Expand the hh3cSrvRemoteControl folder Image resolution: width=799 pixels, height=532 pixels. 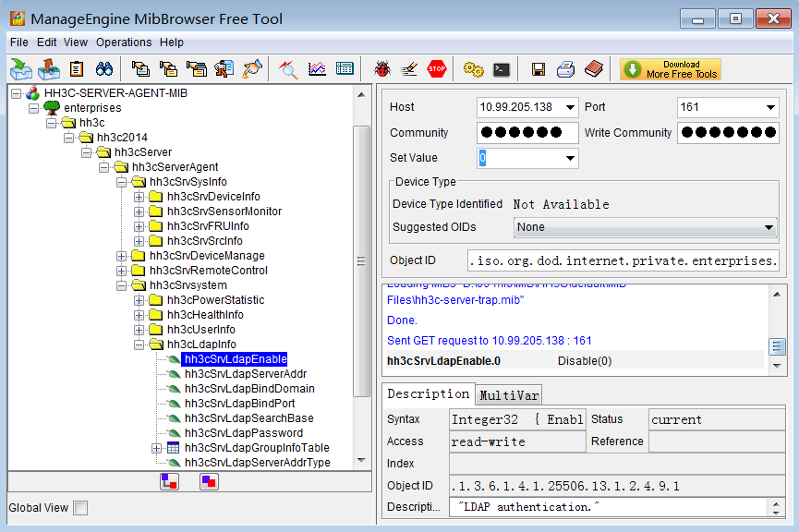pyautogui.click(x=121, y=271)
